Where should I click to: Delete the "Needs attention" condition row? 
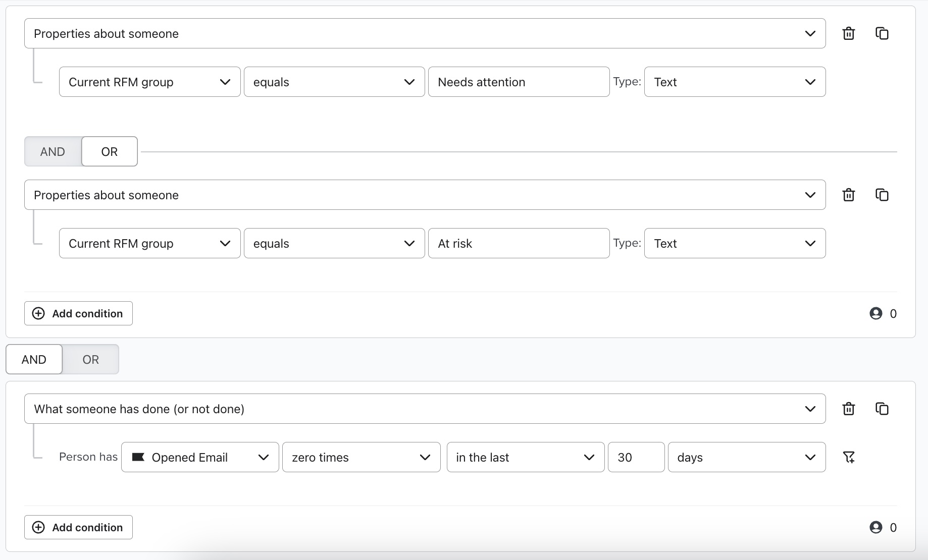(x=848, y=33)
